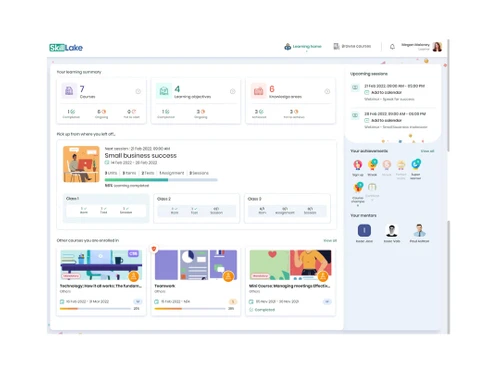This screenshot has width=500, height=375.
Task: Click ongoing count in Learning objectives card
Action: 201,114
